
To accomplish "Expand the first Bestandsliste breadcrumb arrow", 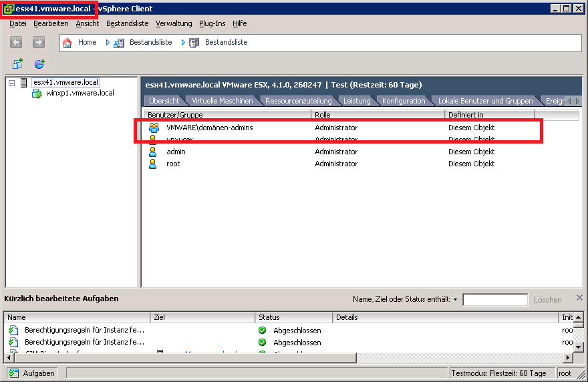I will (x=108, y=42).
